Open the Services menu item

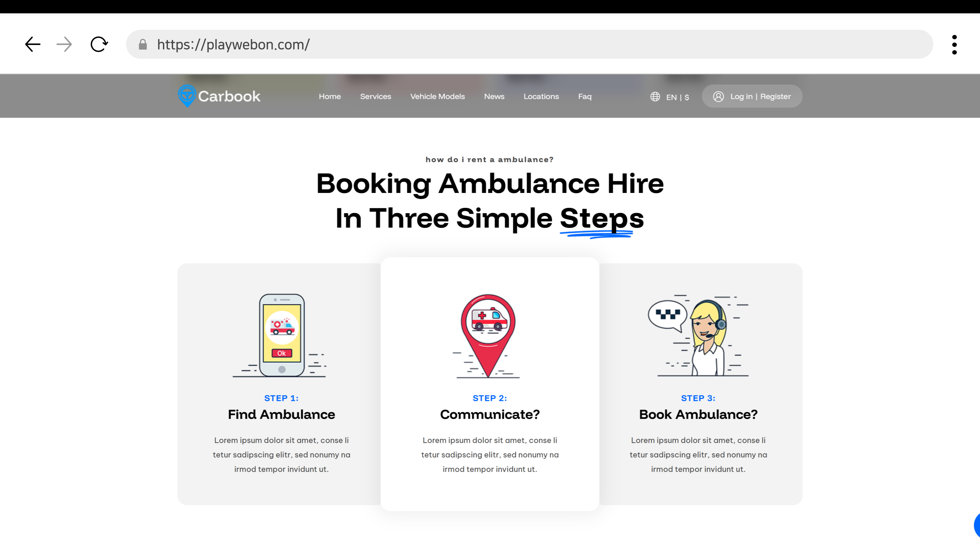point(375,97)
